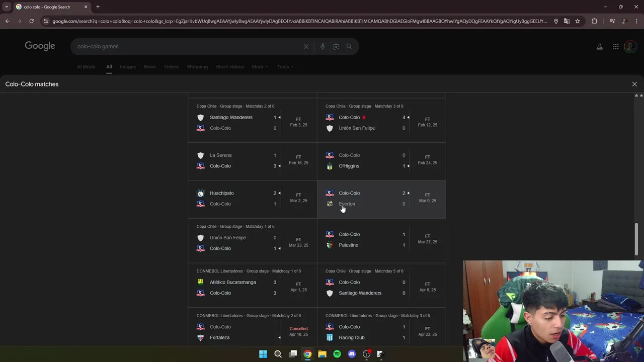Viewport: 644px width, 362px height.
Task: Open File Explorer from taskbar
Action: pyautogui.click(x=322, y=354)
